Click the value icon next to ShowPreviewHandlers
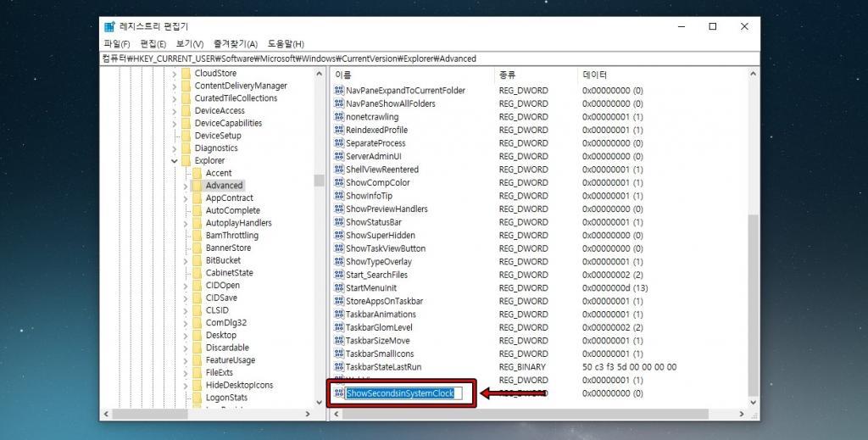The height and width of the screenshot is (440, 868). click(339, 209)
